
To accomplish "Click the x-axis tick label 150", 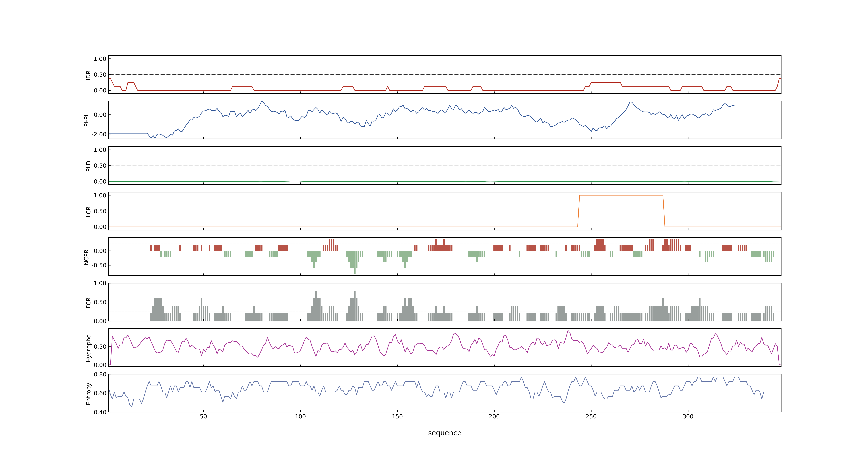I will click(397, 416).
